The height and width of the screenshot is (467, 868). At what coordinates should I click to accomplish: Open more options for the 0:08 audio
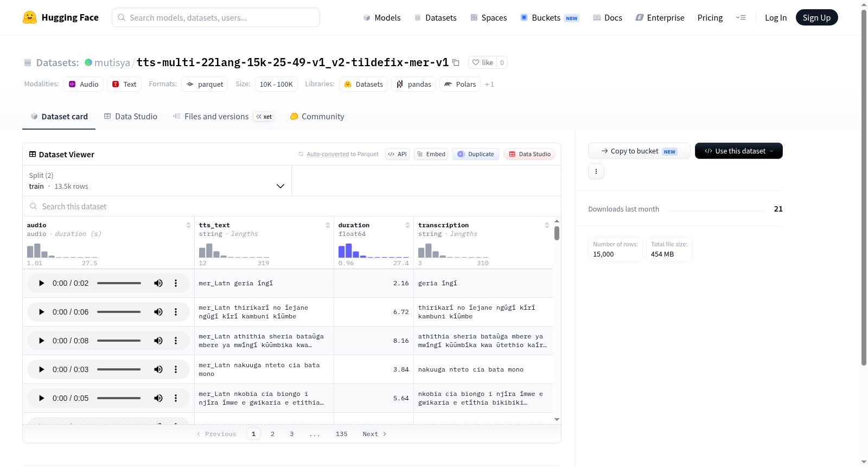click(176, 341)
